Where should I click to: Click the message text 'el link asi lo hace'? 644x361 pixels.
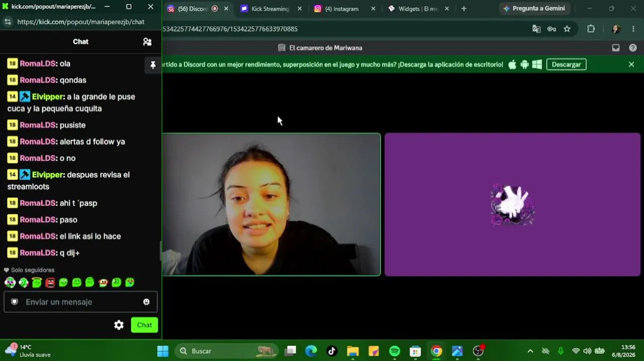coord(90,237)
